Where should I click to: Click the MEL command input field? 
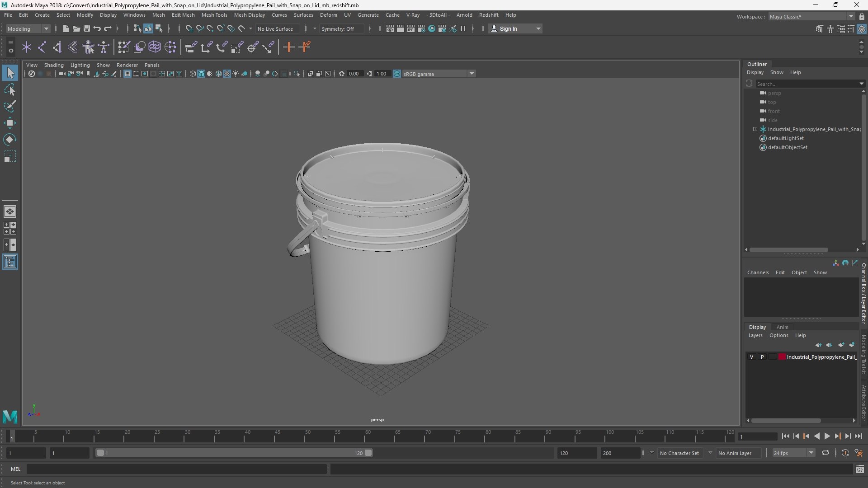(176, 469)
